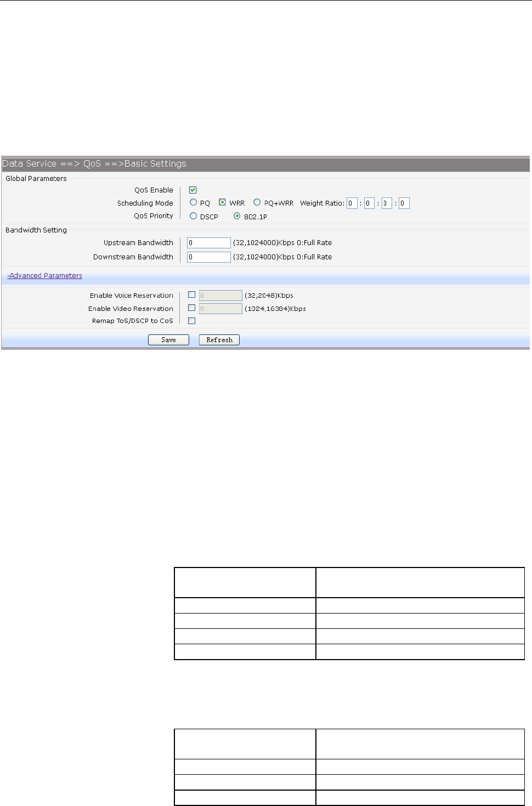Enable Voice Reservation checkbox

192,295
